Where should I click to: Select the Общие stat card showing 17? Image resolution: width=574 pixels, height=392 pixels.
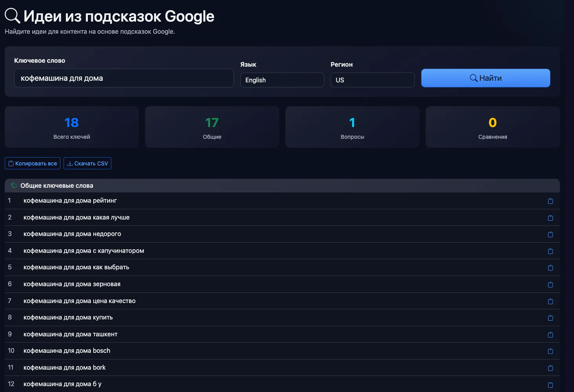(212, 127)
